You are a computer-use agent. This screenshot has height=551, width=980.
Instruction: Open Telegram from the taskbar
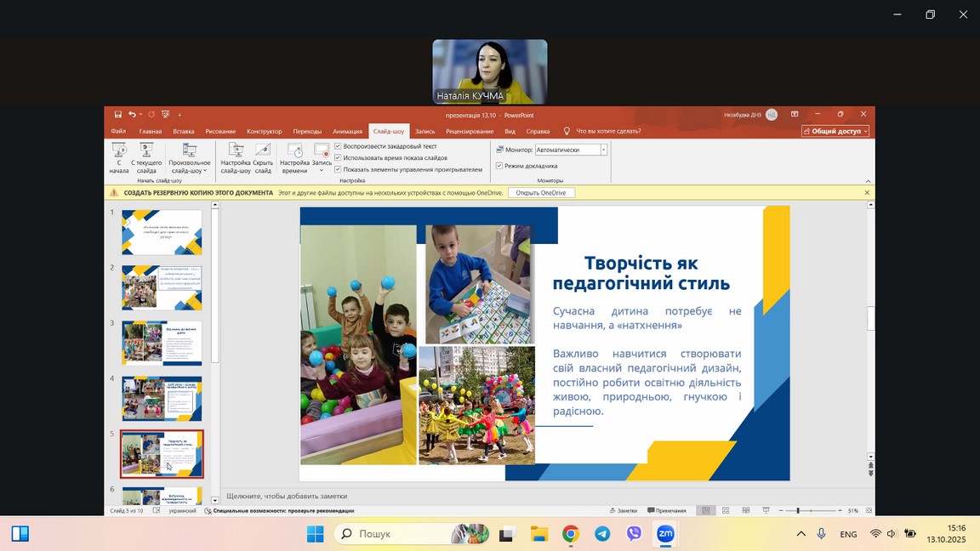click(602, 534)
